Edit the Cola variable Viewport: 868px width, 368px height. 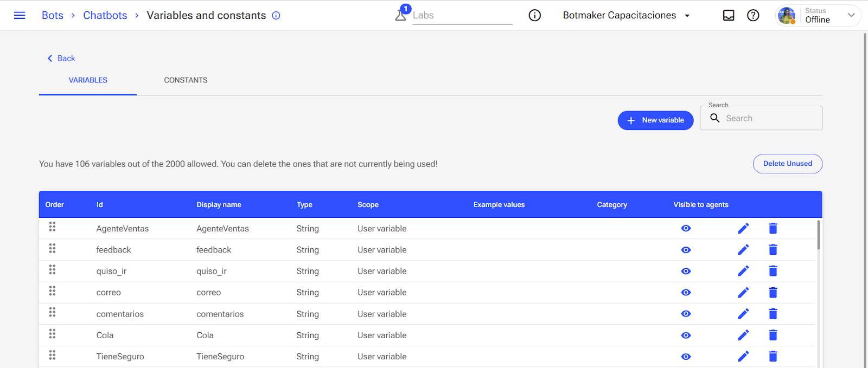(x=743, y=335)
